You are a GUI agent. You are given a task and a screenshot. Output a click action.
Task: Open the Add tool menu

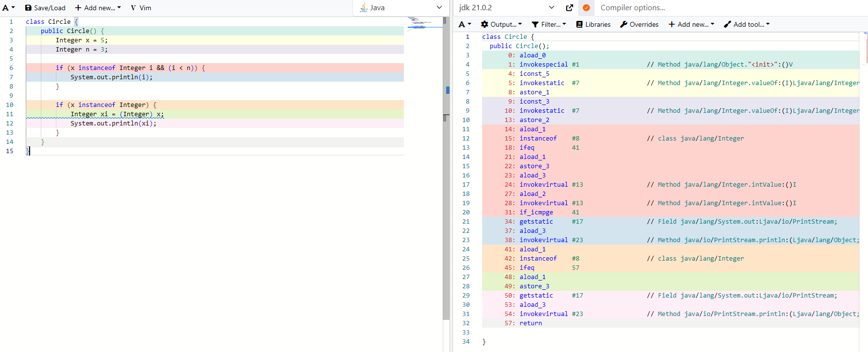tap(746, 24)
